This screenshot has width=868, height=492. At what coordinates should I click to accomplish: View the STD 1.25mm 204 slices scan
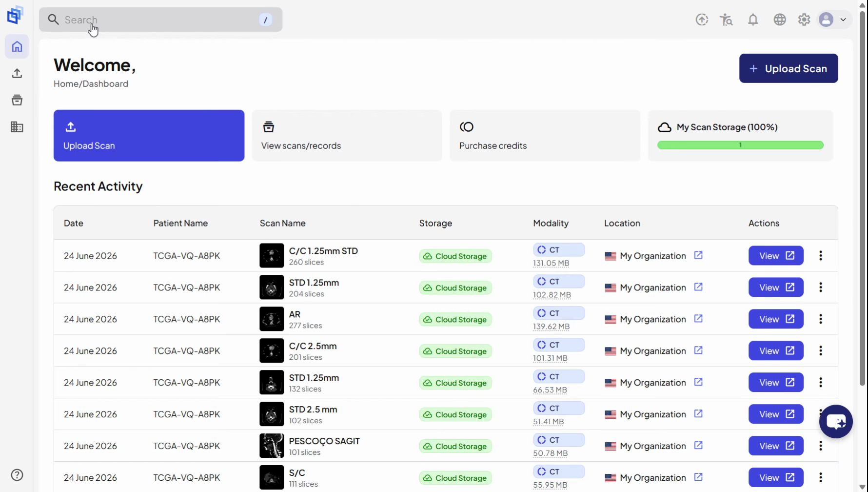point(776,287)
